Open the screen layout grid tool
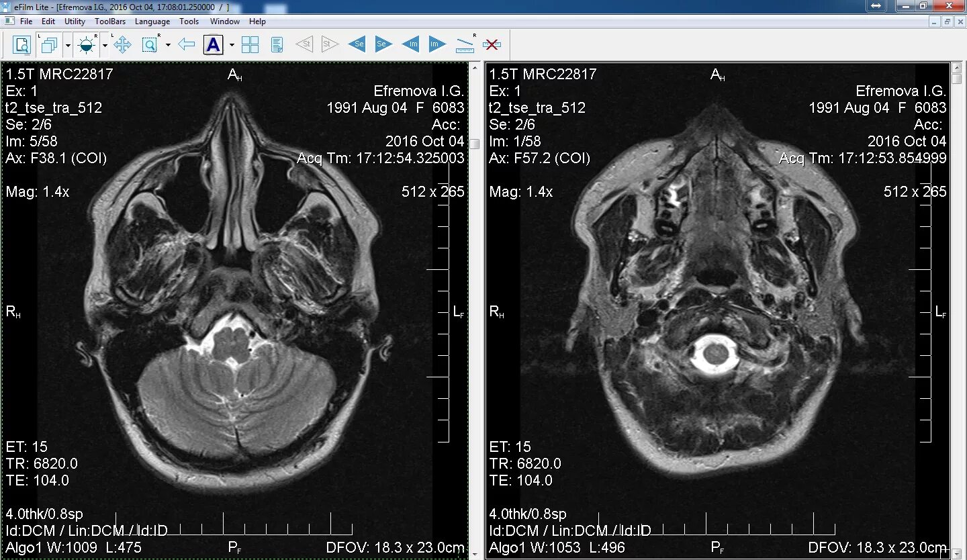This screenshot has width=967, height=560. (x=250, y=45)
